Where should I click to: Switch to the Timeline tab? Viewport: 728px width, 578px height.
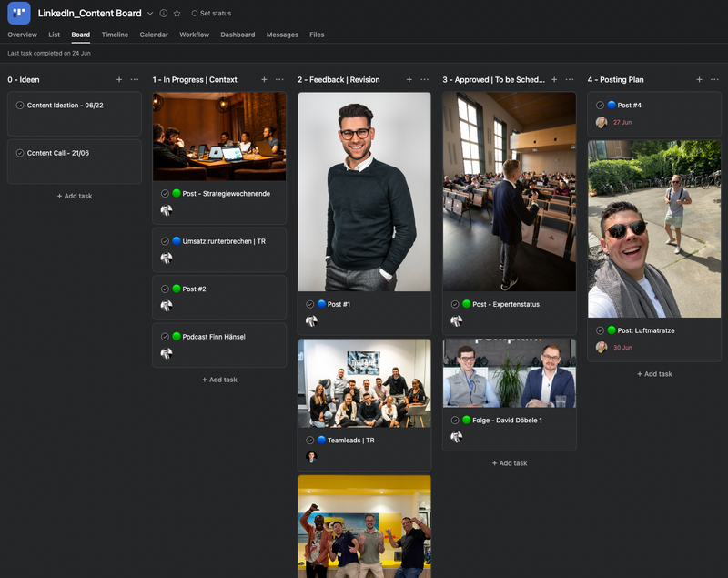click(x=115, y=35)
